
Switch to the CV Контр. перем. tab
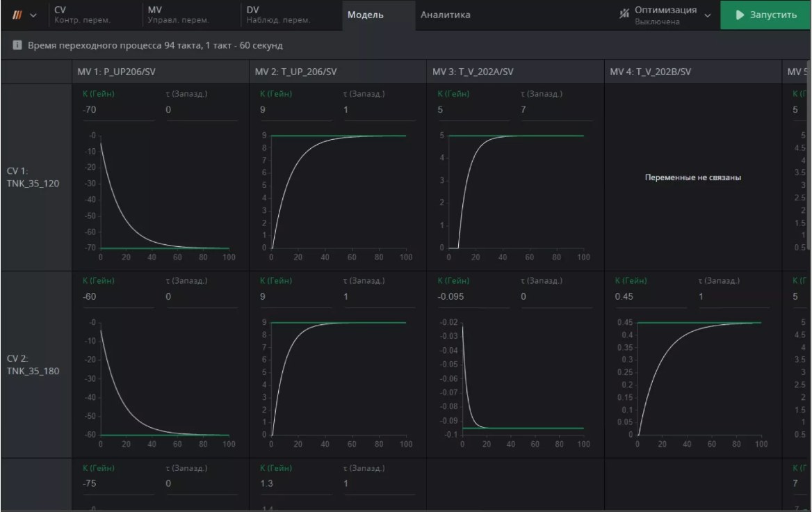(x=95, y=15)
